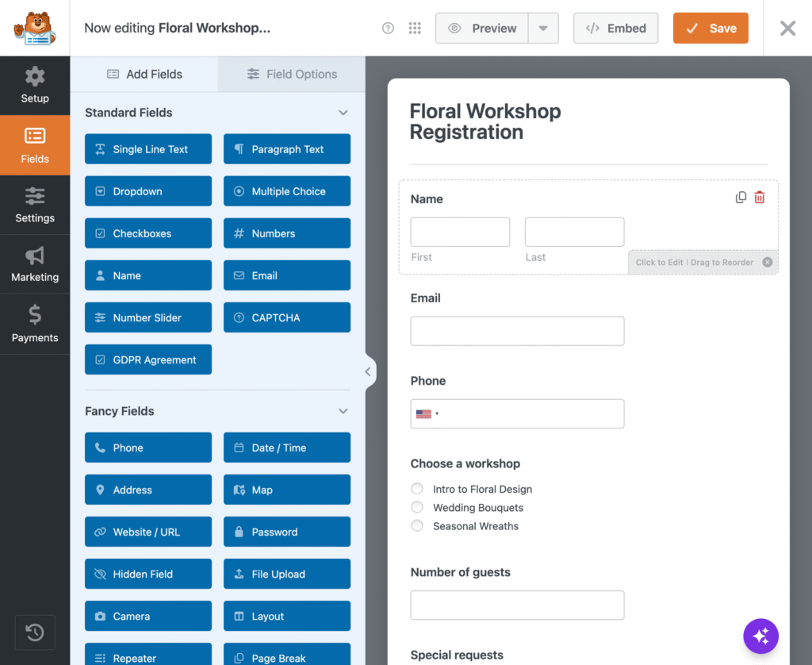Switch to the Add Fields tab
The height and width of the screenshot is (665, 812).
(x=144, y=74)
